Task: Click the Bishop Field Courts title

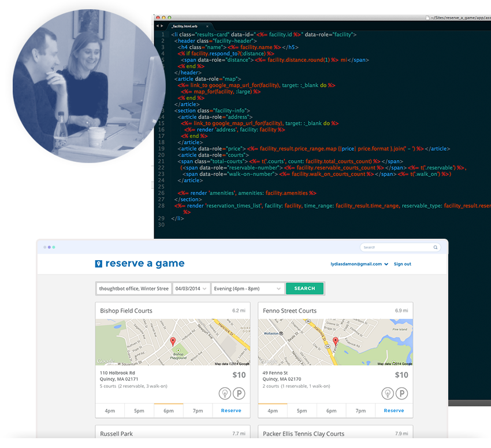Action: point(126,311)
